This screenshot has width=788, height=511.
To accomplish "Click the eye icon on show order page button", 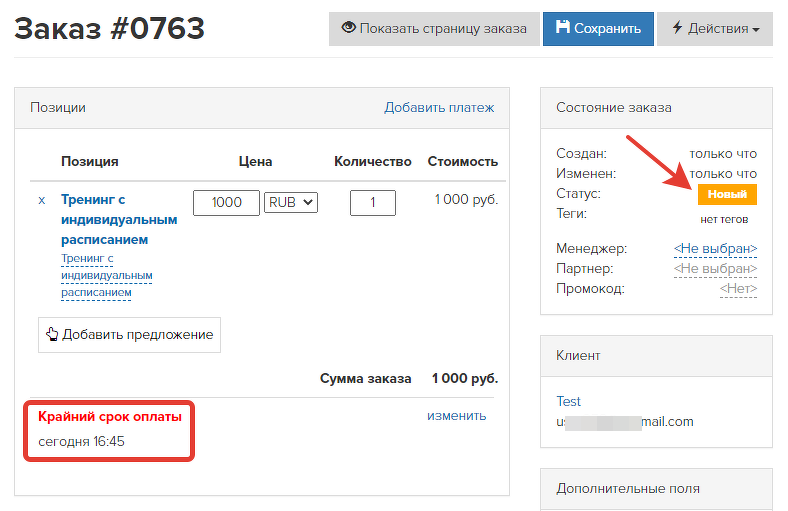I will pyautogui.click(x=349, y=28).
